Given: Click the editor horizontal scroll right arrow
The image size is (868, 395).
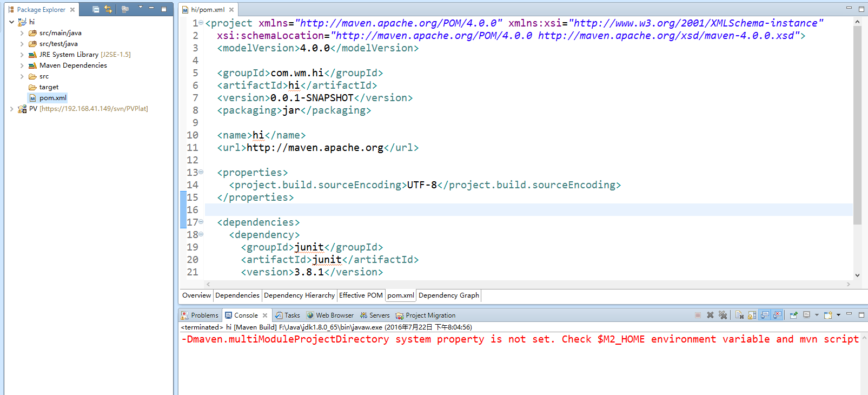Looking at the screenshot, I should tap(849, 284).
